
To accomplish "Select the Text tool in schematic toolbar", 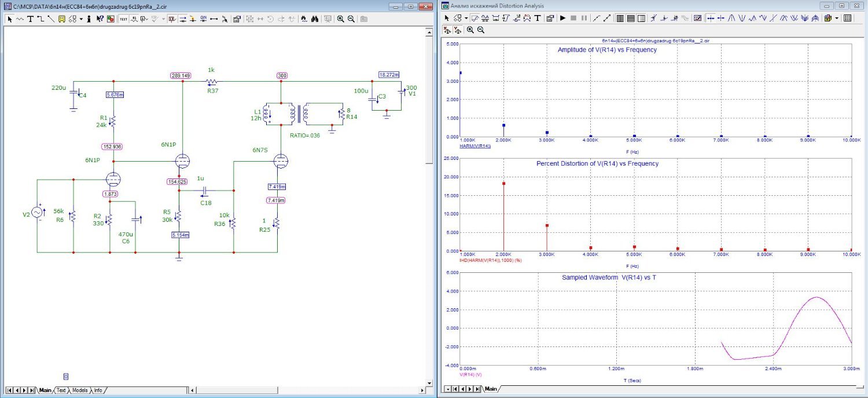I will point(30,19).
